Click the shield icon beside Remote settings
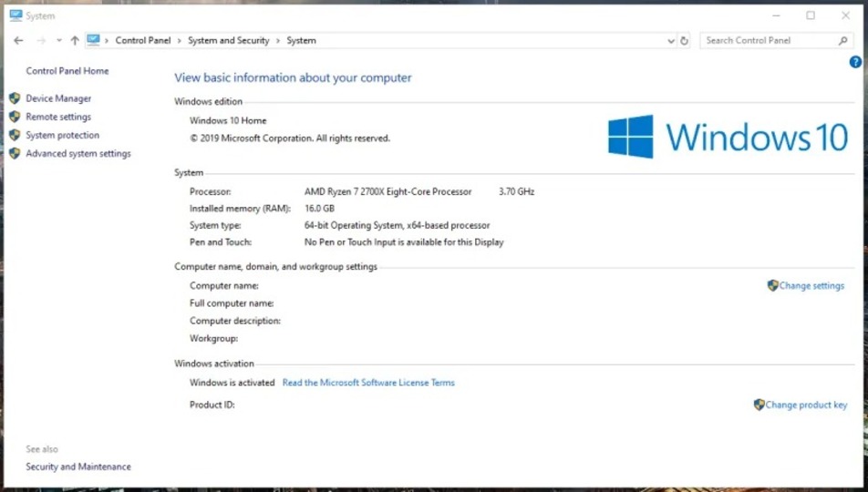The width and height of the screenshot is (868, 492). (x=15, y=117)
